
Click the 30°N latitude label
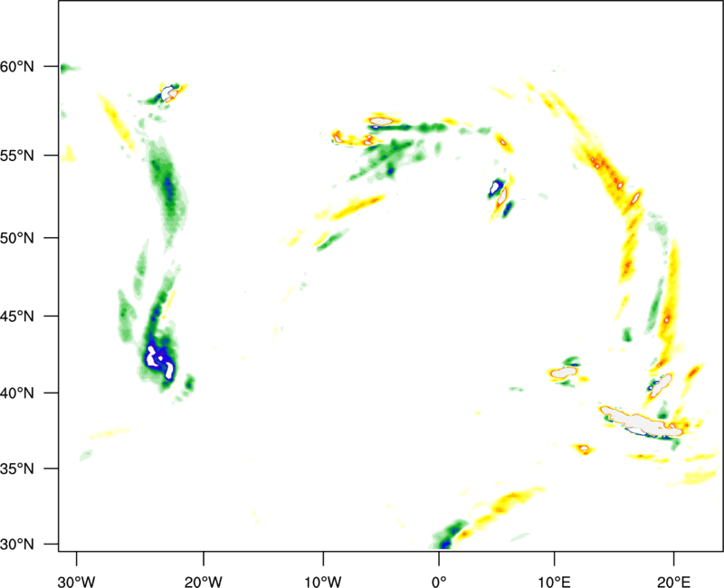pyautogui.click(x=17, y=545)
